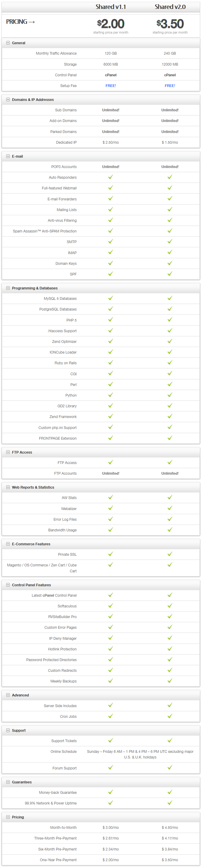Click Control Panel Features collapse icon
This screenshot has height=868, width=202.
pyautogui.click(x=8, y=585)
